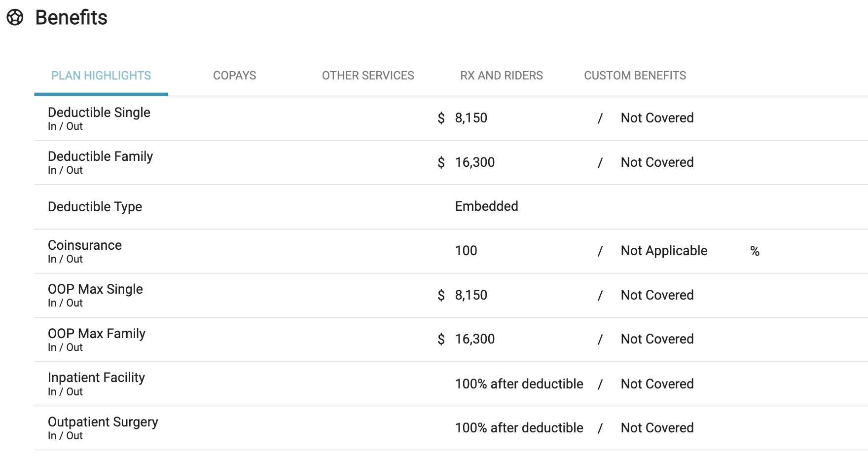Open the Other Services tab
The image size is (868, 461).
(x=368, y=76)
